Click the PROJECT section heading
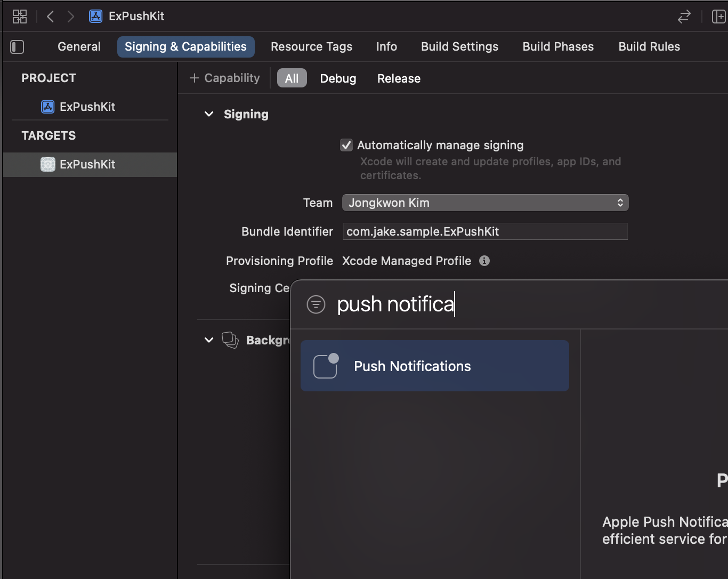This screenshot has height=579, width=728. click(48, 78)
